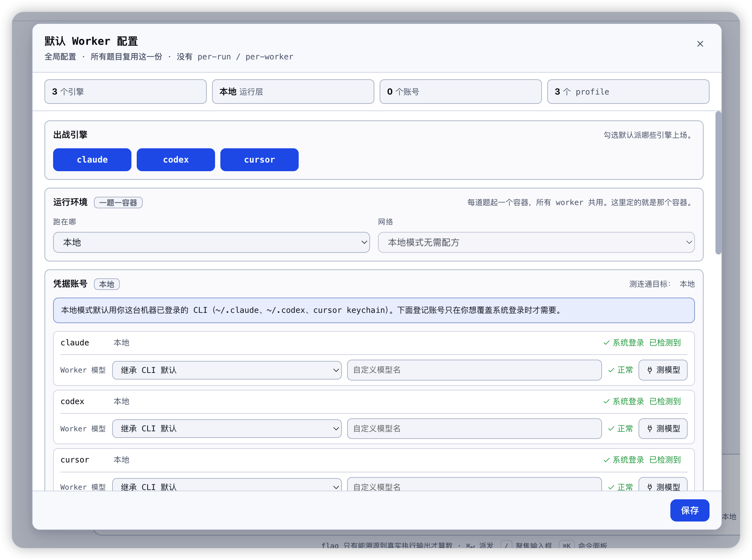Click 测模型 button in codex row
Viewport: 752px width, 560px height.
point(663,429)
